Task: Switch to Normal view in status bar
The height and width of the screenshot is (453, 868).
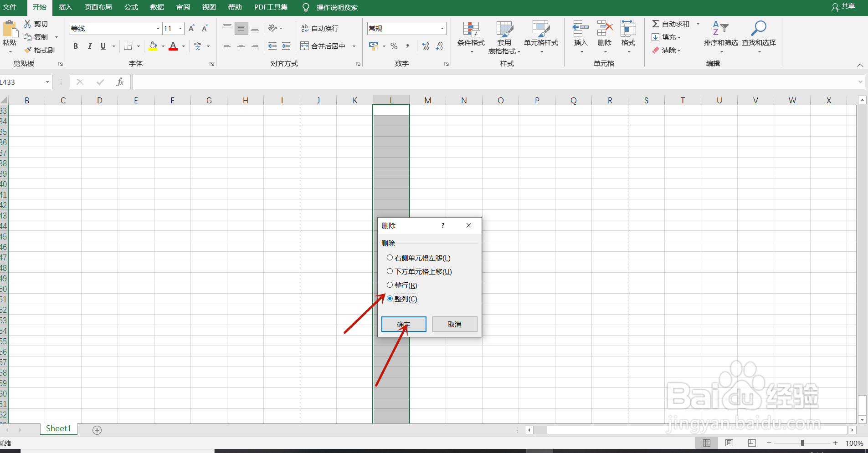Action: tap(707, 443)
